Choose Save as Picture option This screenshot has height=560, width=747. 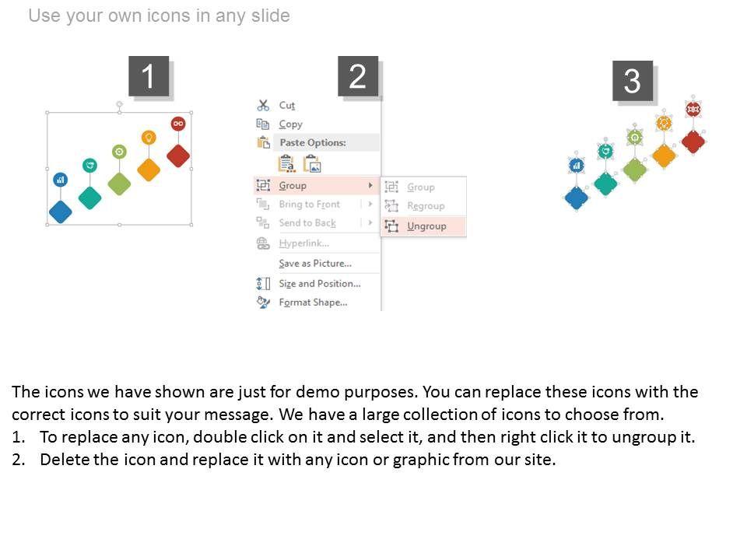tap(315, 263)
